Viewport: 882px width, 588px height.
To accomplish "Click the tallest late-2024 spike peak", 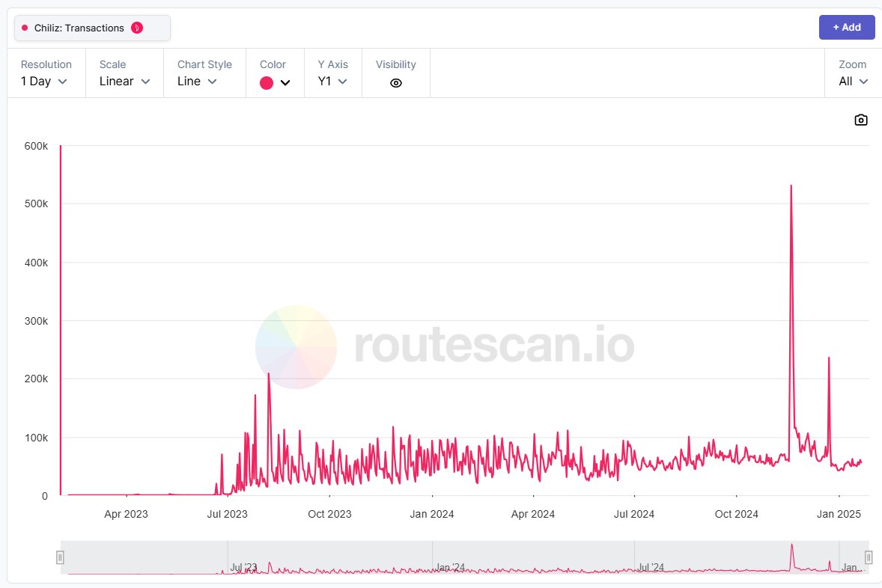I will point(791,186).
